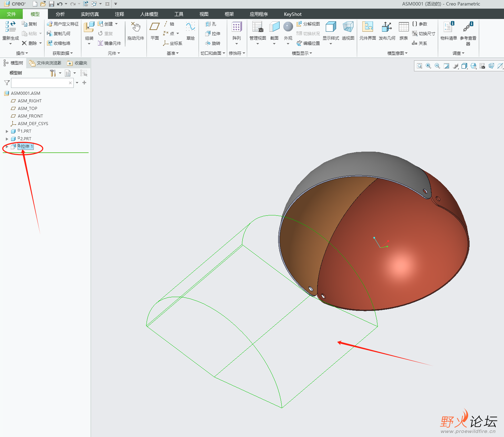This screenshot has width=504, height=437.
Task: Toggle the 分解视图 exploded view
Action: tap(308, 24)
